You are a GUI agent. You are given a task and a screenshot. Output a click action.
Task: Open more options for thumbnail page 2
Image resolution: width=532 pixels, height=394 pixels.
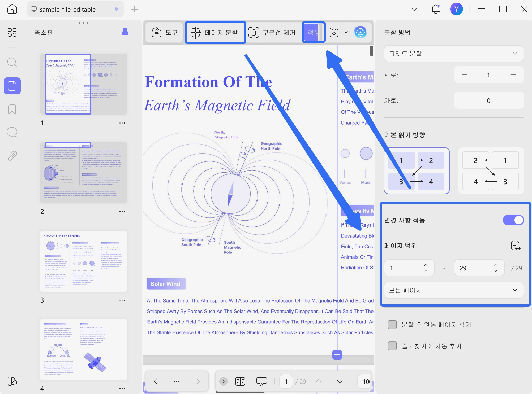coord(122,212)
